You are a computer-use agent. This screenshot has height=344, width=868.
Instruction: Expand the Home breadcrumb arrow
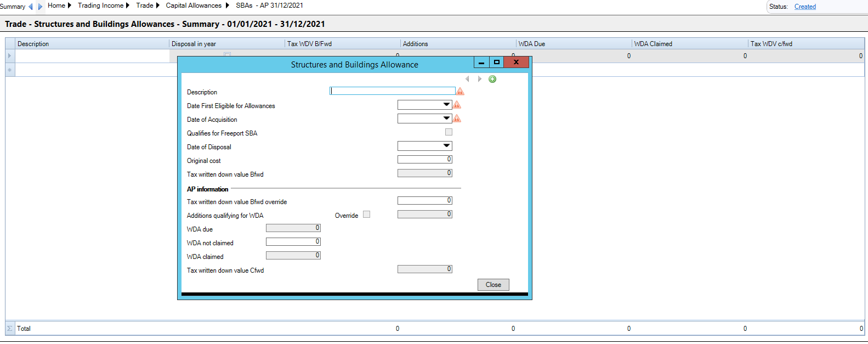[x=70, y=5]
